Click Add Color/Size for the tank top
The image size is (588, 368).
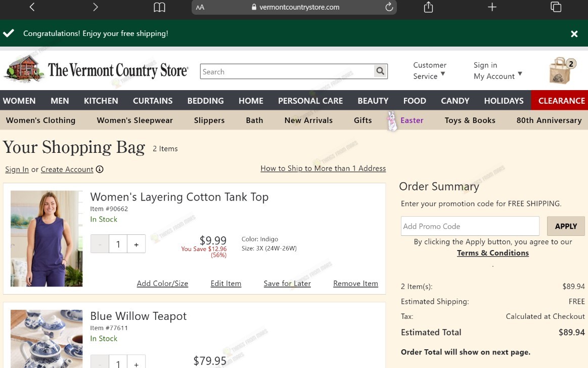[162, 283]
